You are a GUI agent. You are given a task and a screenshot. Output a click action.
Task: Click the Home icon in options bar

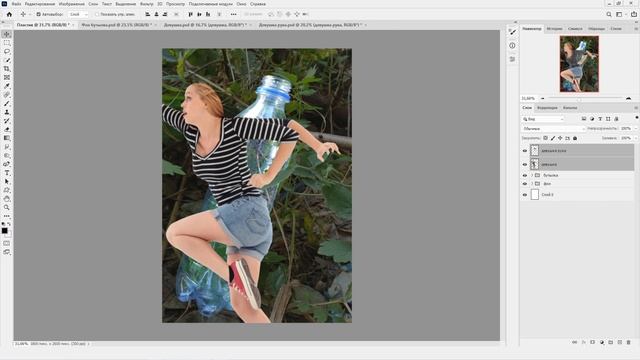(9, 14)
